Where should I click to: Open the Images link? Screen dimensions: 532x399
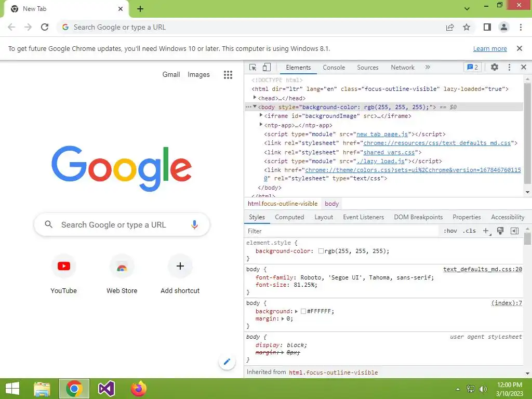(x=198, y=74)
